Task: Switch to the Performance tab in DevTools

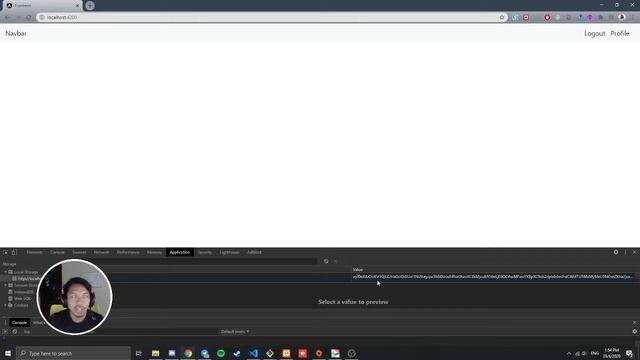Action: point(128,252)
